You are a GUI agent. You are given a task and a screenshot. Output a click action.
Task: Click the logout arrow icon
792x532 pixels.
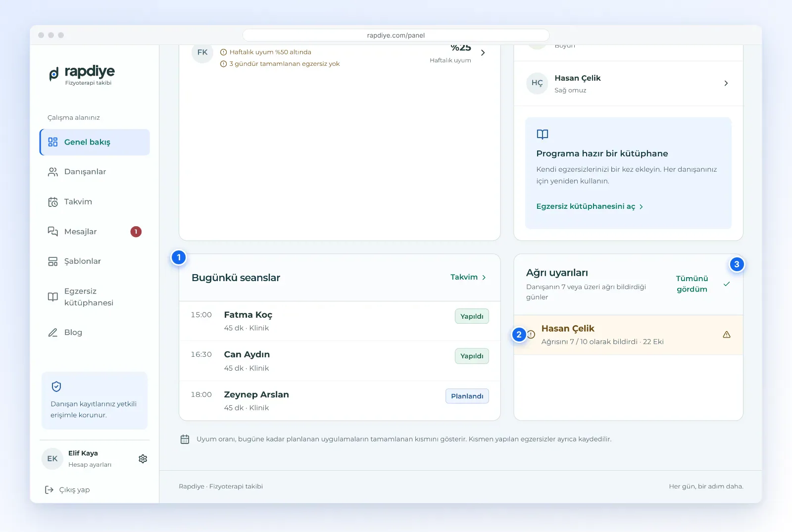[49, 490]
